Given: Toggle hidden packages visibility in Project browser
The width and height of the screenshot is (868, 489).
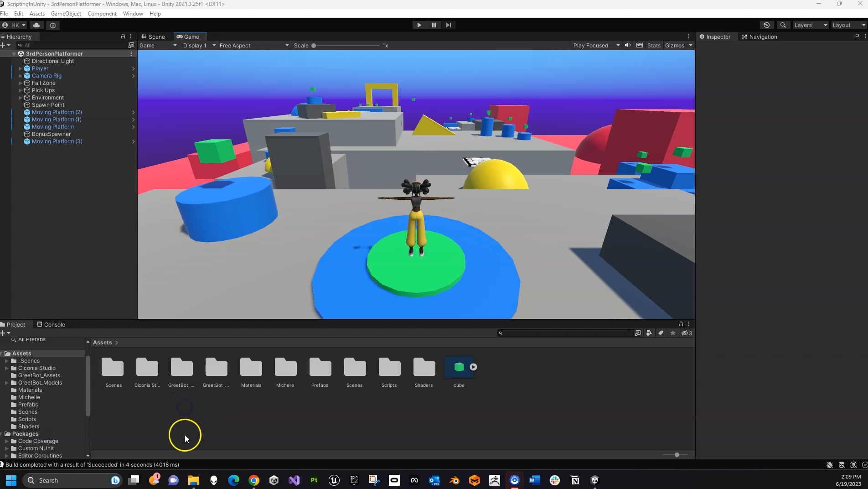Looking at the screenshot, I should pyautogui.click(x=686, y=333).
